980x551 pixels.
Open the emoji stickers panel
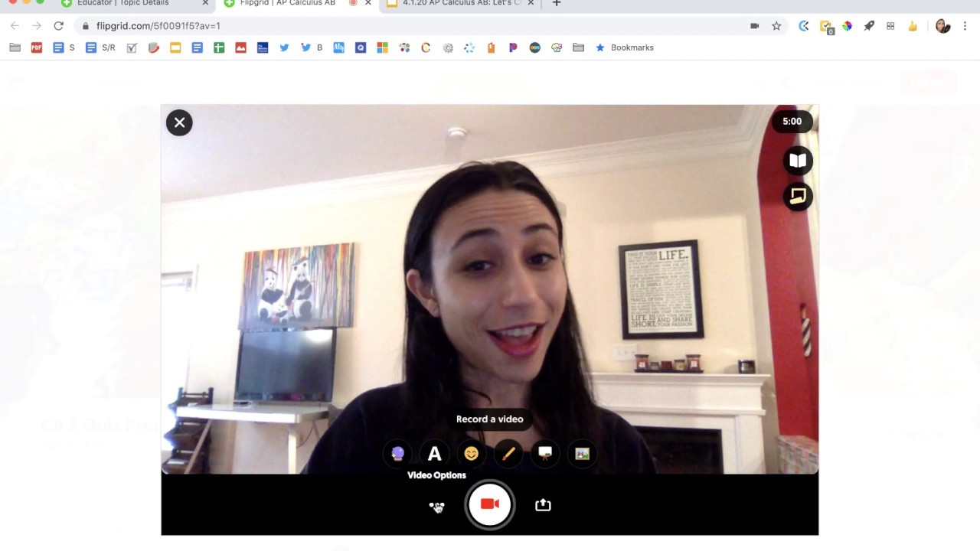[471, 454]
